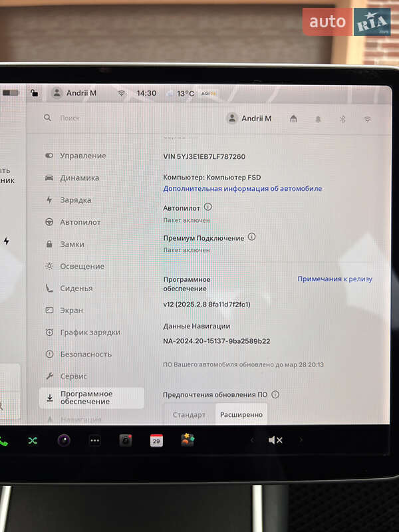Open the Toybox app icon
The height and width of the screenshot is (532, 399).
click(x=188, y=440)
